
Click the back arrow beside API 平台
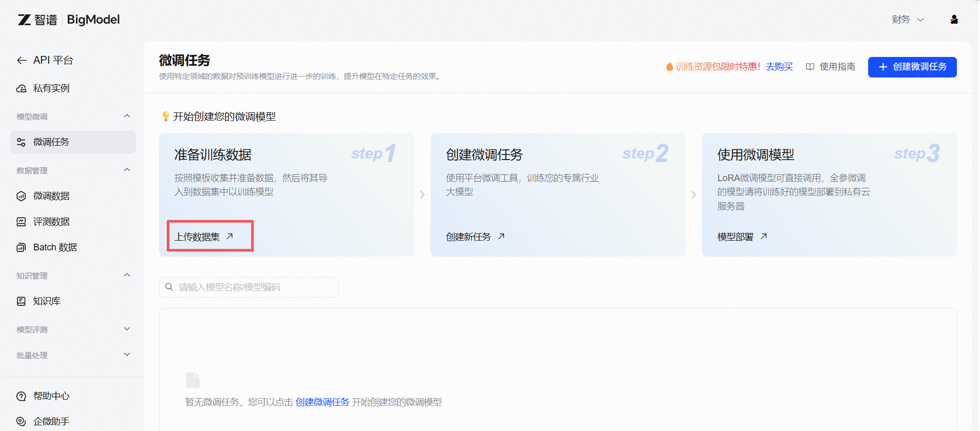(22, 61)
